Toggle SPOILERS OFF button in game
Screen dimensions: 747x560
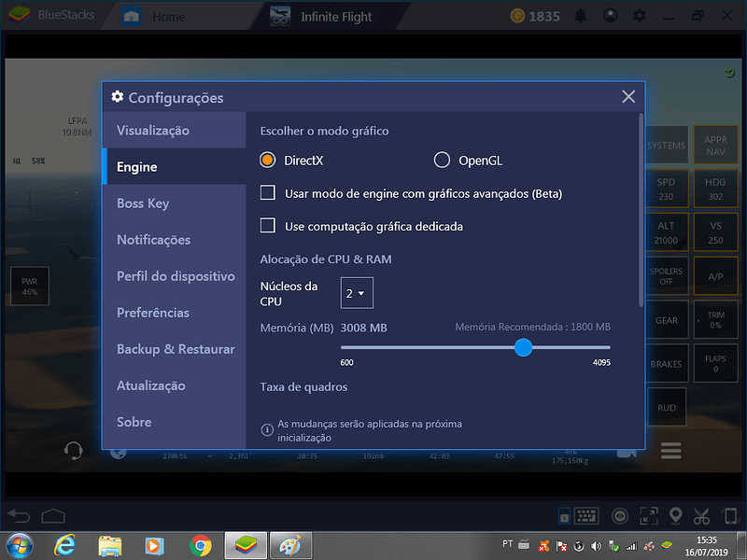click(667, 276)
